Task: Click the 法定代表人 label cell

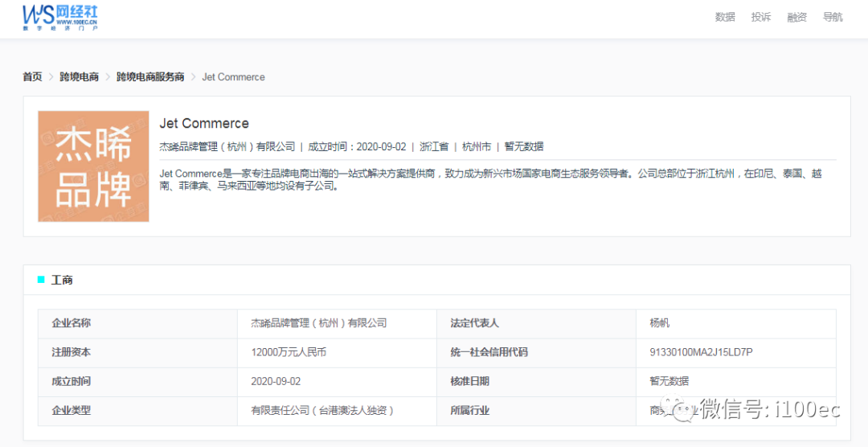Action: click(536, 323)
